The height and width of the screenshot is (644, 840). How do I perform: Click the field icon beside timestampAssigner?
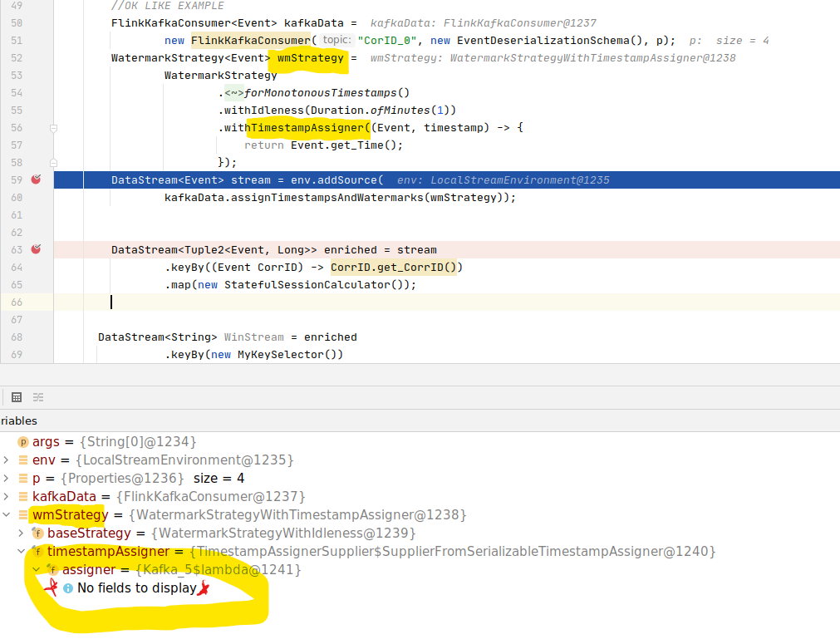pos(37,552)
